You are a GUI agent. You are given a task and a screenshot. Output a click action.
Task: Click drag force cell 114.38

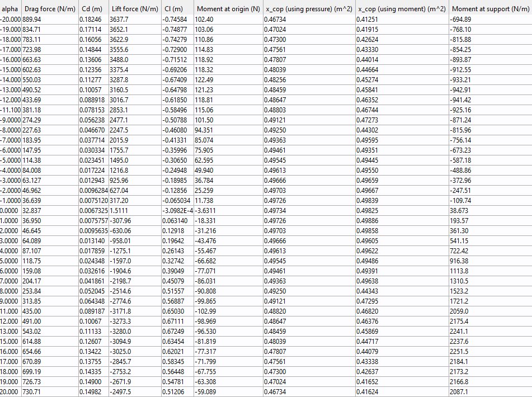click(x=50, y=160)
